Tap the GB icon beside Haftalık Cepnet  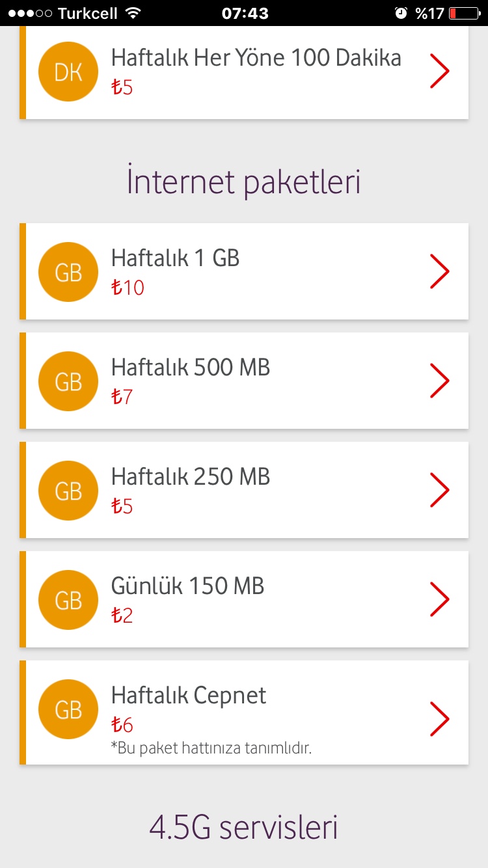68,709
